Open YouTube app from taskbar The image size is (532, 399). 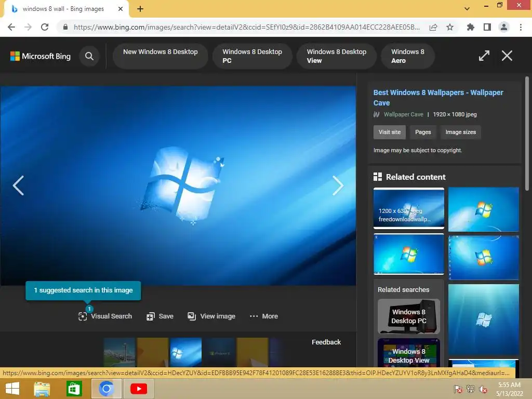pos(138,389)
